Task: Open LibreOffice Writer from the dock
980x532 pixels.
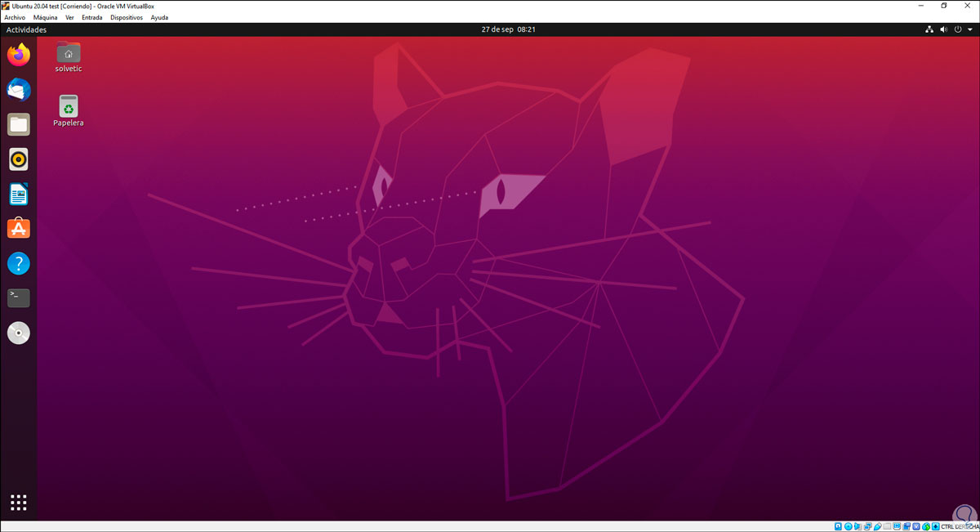Action: tap(19, 194)
